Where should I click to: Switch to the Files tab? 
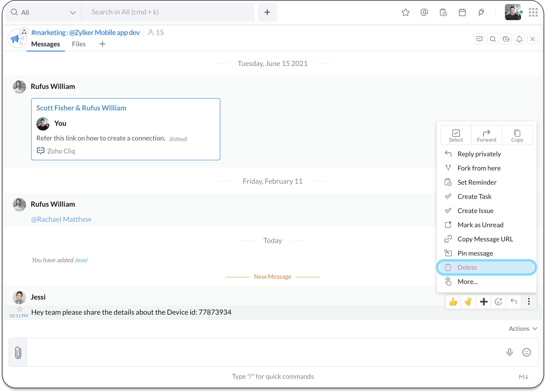(x=79, y=44)
